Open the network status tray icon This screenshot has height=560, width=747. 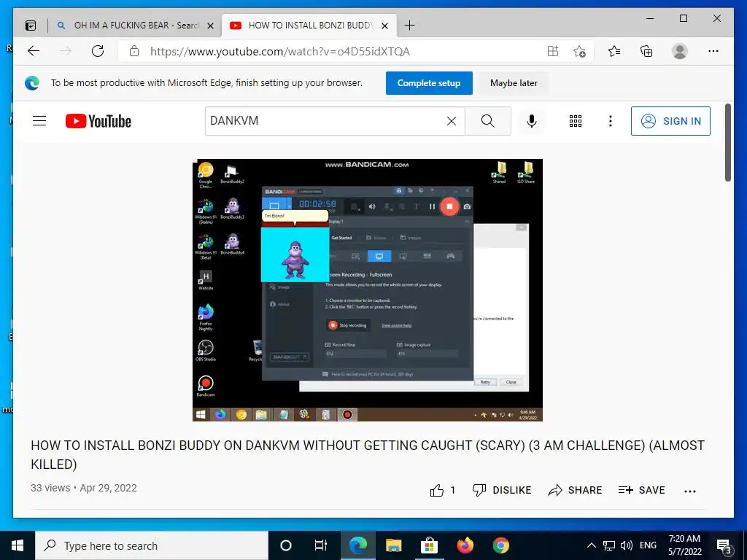(x=609, y=545)
